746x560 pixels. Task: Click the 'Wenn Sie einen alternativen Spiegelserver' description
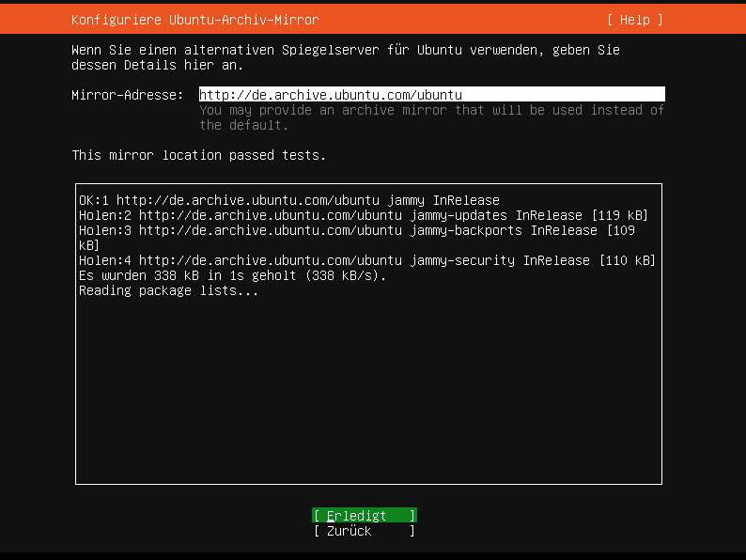click(346, 57)
